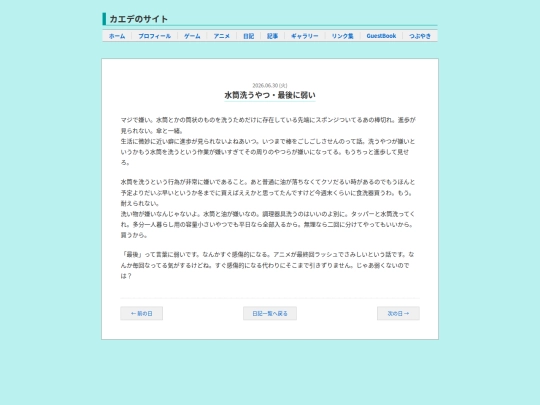This screenshot has width=540, height=405.
Task: Open the ゲーム menu item
Action: 192,36
